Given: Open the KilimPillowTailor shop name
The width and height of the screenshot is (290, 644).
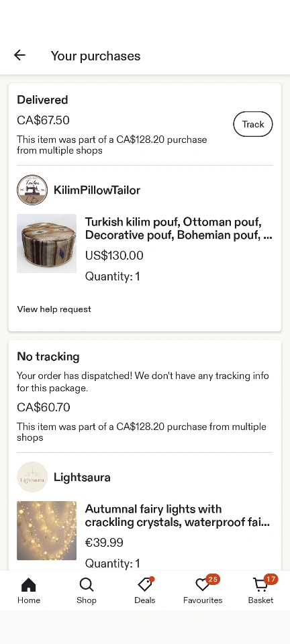Looking at the screenshot, I should pyautogui.click(x=97, y=190).
